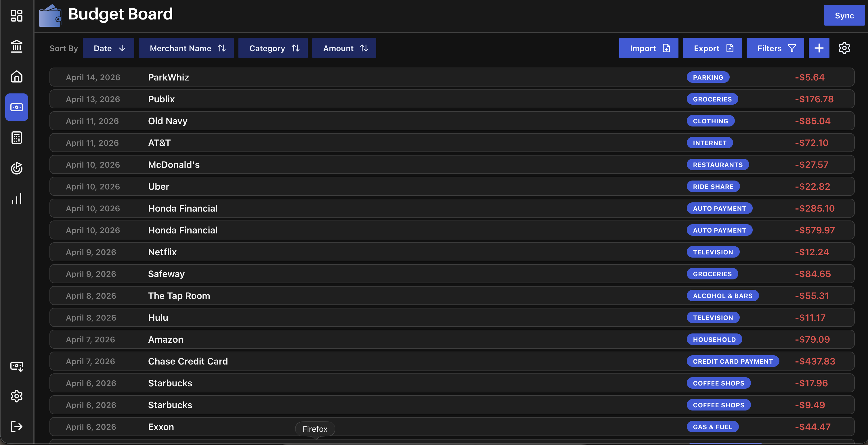Click the Budget Board title text
The width and height of the screenshot is (868, 445).
[120, 14]
